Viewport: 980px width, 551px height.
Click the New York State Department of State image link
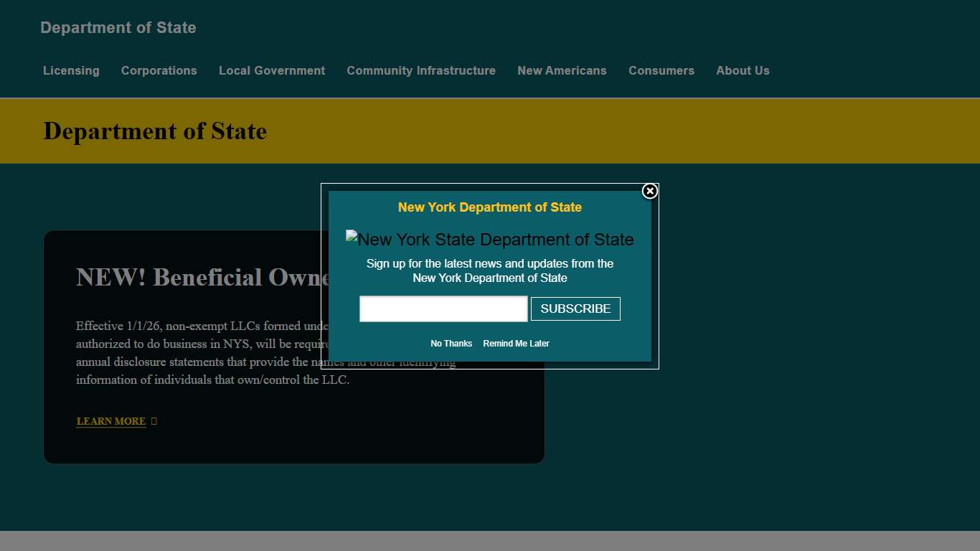coord(490,239)
